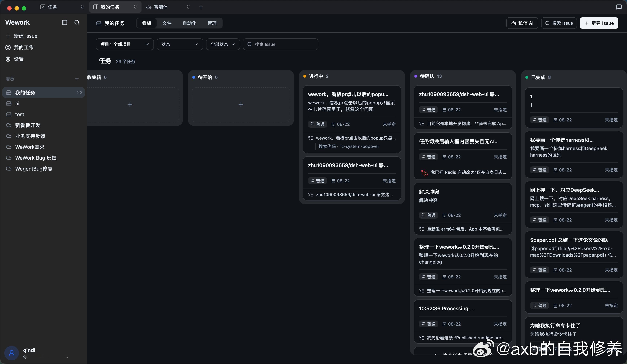The width and height of the screenshot is (627, 364).
Task: Open the 管理 tab
Action: click(212, 23)
